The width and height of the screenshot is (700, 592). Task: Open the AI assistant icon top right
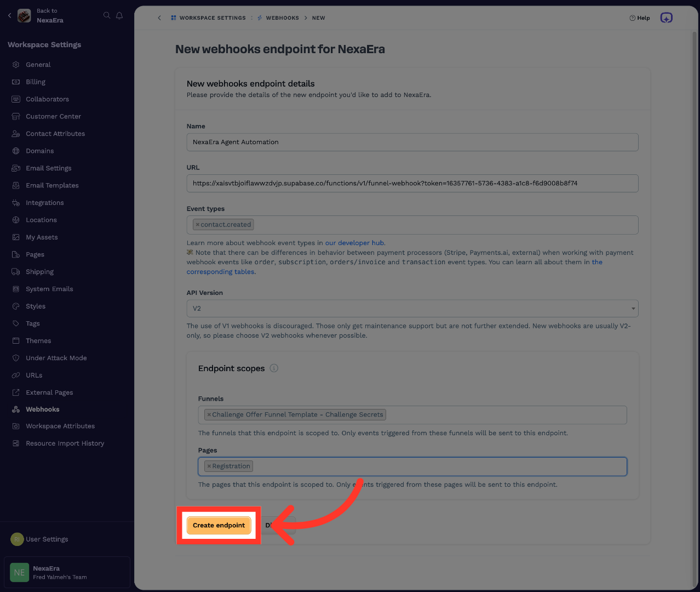pos(666,18)
